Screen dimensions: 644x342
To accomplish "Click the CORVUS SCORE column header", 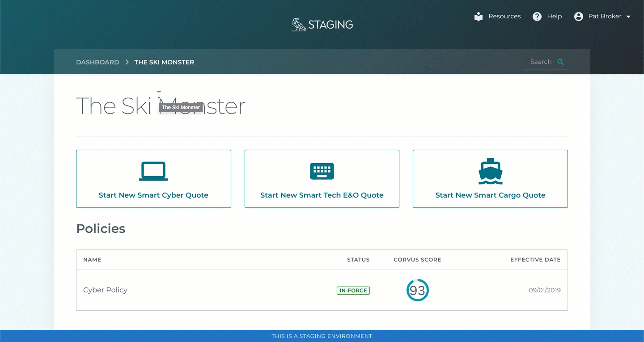I will pos(417,260).
